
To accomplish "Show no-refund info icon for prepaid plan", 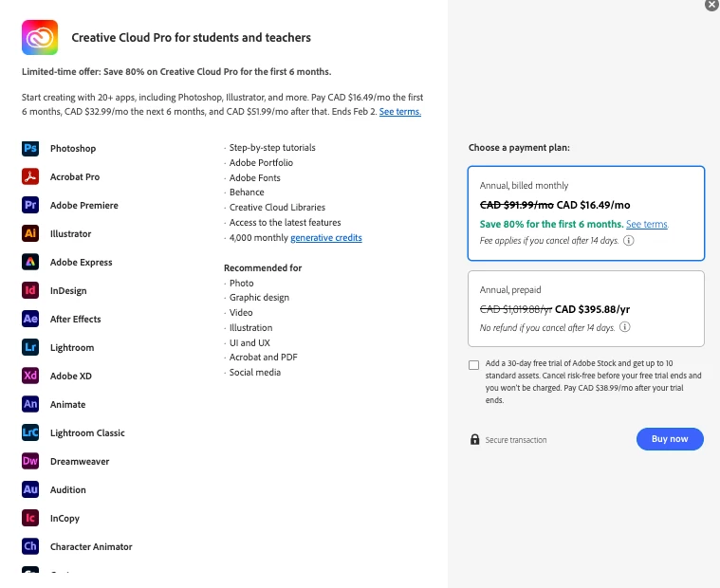I will [625, 327].
